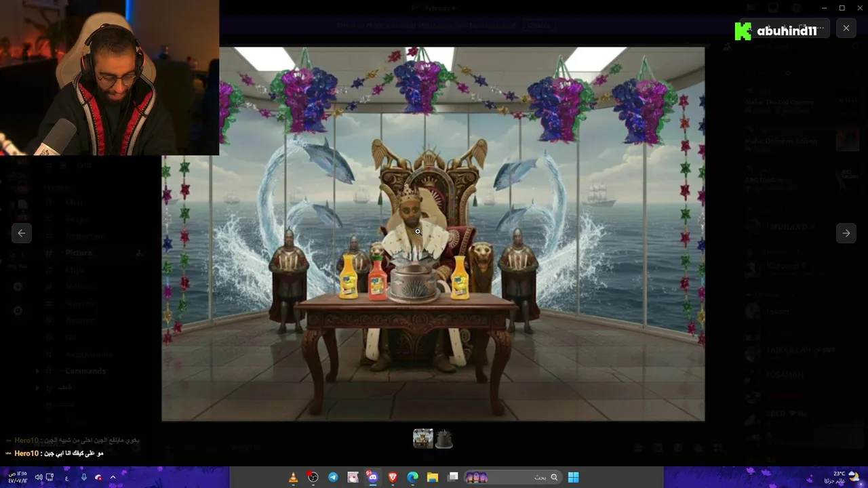Click invite icon beside Picture channel
This screenshot has width=868, height=488.
139,253
